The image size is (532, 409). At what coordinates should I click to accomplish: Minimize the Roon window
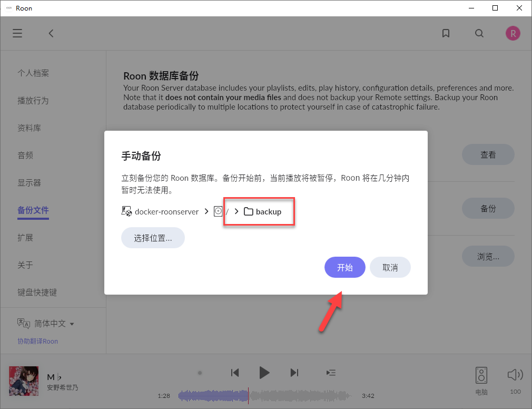click(x=471, y=8)
